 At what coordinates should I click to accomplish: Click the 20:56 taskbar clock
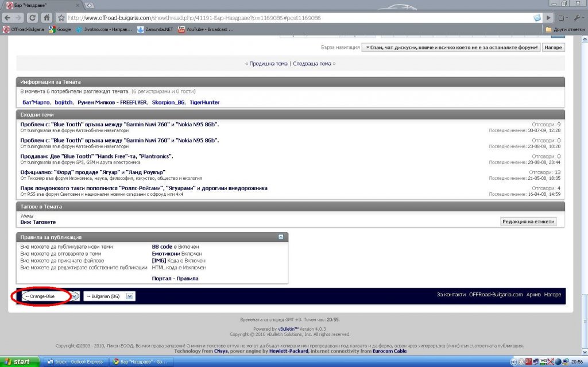(x=577, y=362)
